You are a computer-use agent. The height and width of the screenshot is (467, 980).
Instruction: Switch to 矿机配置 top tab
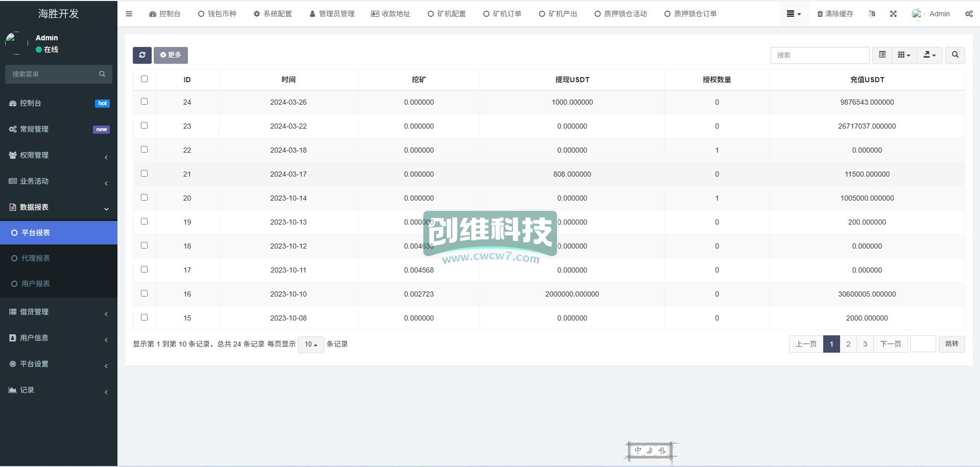(447, 14)
